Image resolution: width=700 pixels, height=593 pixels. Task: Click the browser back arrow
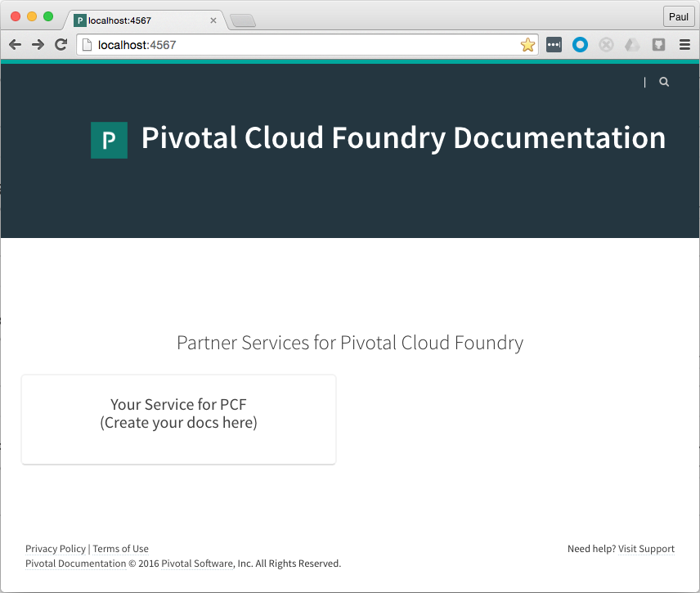(16, 45)
